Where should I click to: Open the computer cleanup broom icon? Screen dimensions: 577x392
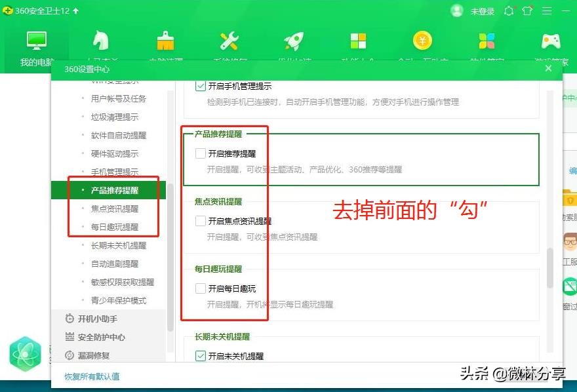[165, 41]
